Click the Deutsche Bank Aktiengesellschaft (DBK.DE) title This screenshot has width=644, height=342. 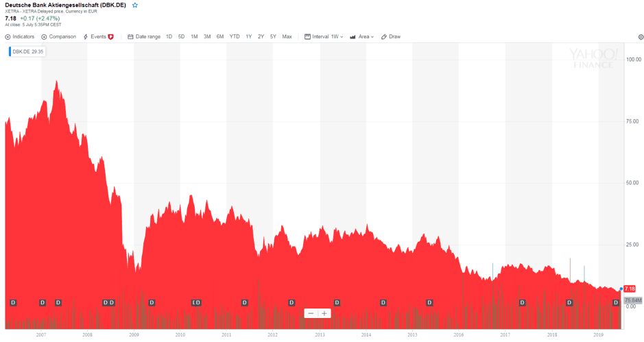65,5
